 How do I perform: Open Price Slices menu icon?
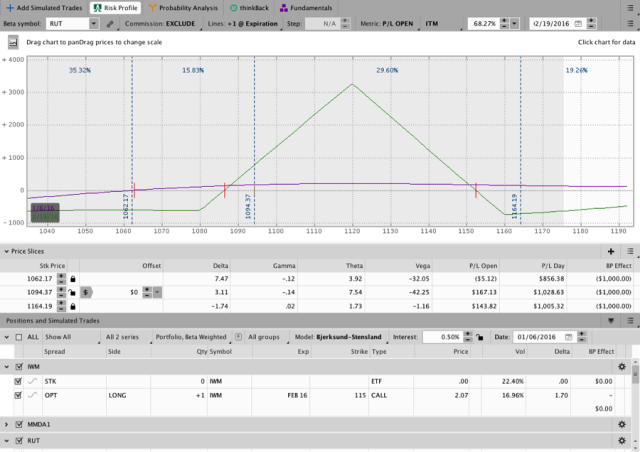(x=630, y=251)
